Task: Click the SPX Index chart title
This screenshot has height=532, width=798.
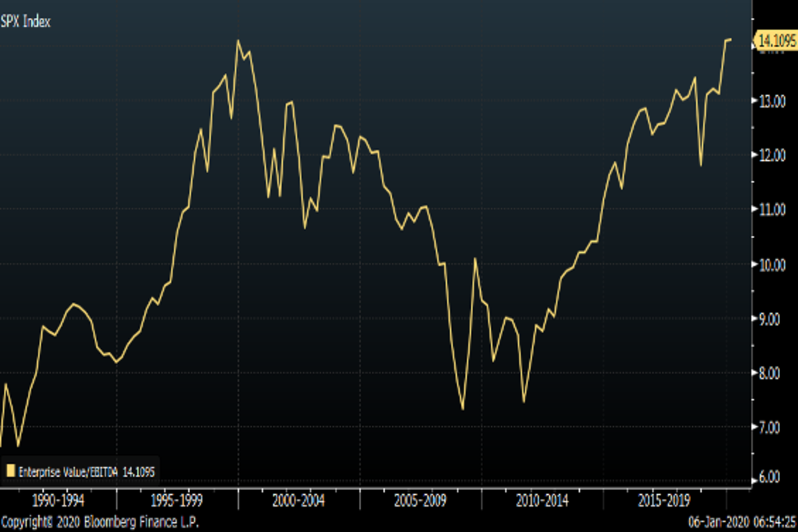Action: [26, 21]
